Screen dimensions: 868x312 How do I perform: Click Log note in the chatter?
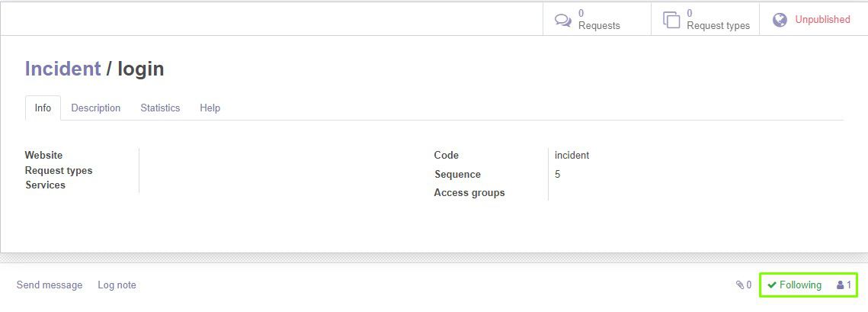pos(117,285)
